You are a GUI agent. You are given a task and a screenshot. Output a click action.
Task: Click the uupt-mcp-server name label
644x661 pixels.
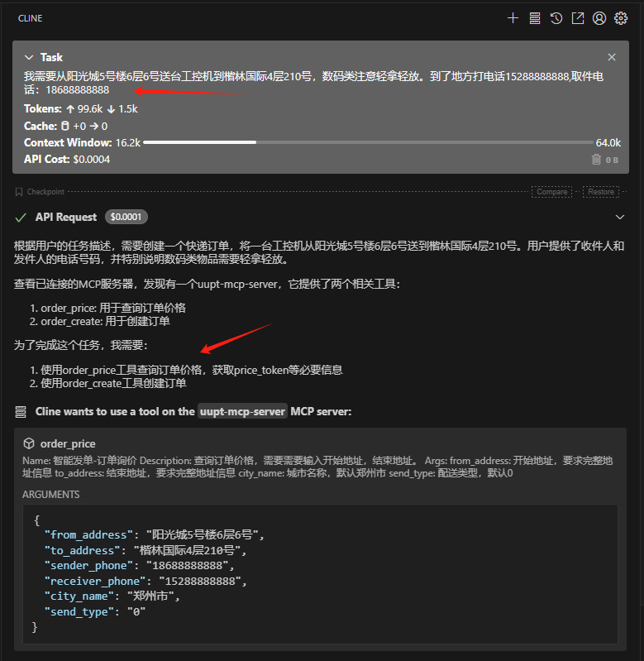coord(242,411)
